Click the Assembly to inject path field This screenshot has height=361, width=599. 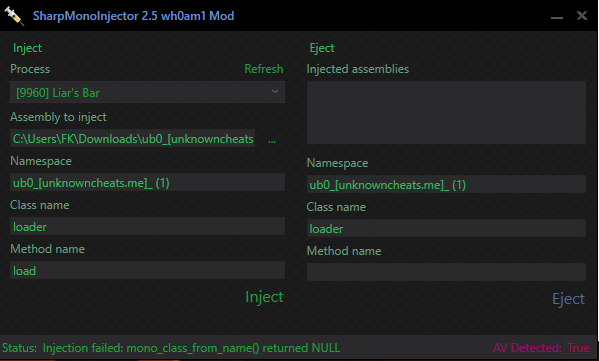133,138
